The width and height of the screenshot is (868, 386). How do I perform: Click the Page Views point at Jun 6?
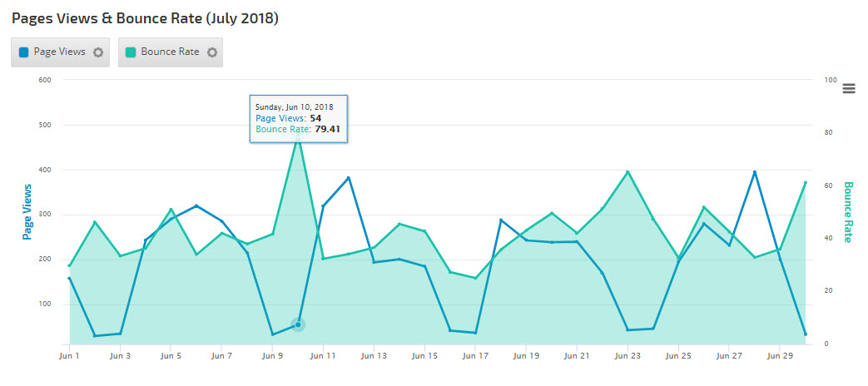196,205
